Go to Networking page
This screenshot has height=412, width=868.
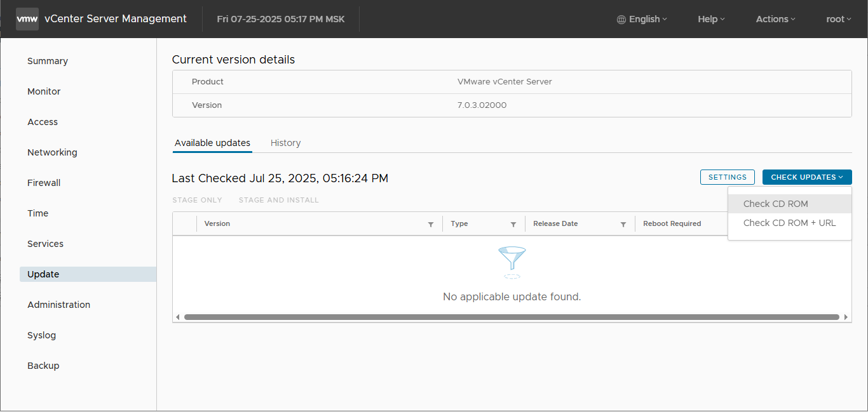pos(52,152)
